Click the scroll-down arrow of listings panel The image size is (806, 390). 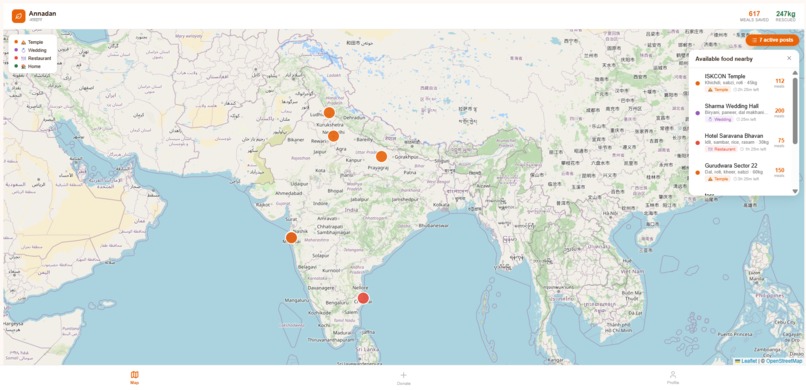(795, 191)
